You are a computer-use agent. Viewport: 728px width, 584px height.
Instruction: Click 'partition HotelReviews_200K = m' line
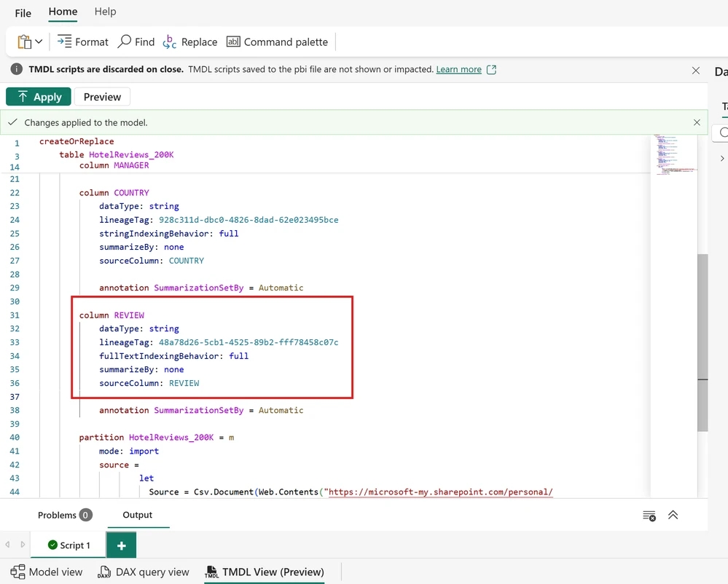click(157, 438)
